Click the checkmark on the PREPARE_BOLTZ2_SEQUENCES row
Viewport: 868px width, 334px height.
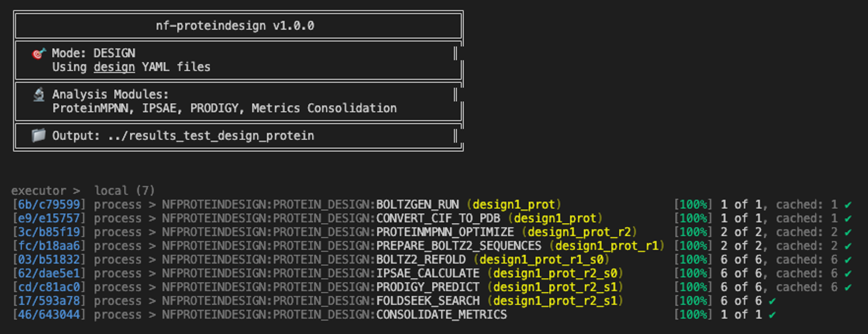[x=848, y=246]
